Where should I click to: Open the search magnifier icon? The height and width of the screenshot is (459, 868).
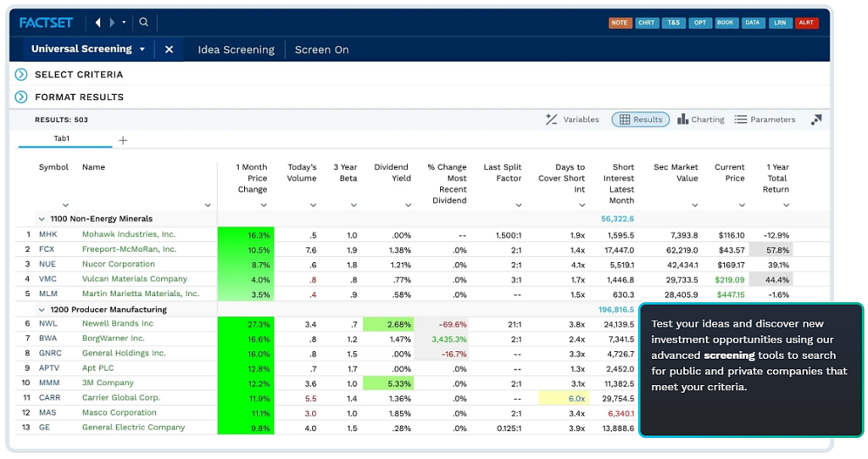tap(144, 22)
